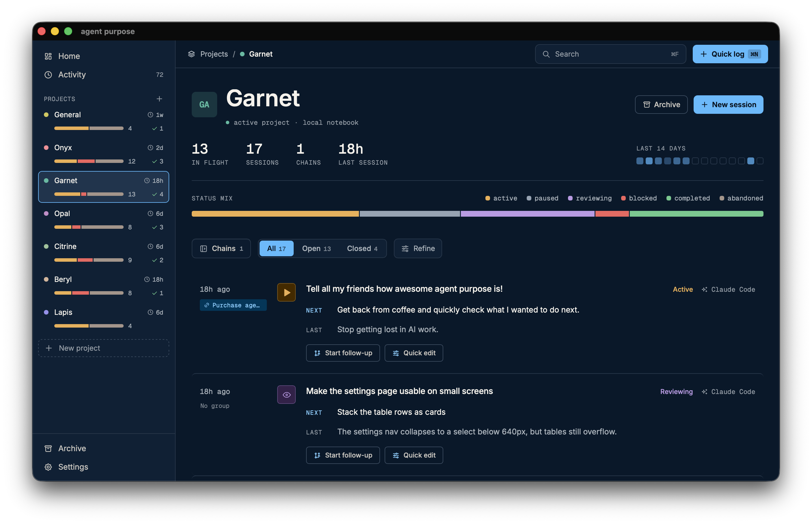Click the 'Tell all my friends' session title
The image size is (812, 524).
point(404,289)
